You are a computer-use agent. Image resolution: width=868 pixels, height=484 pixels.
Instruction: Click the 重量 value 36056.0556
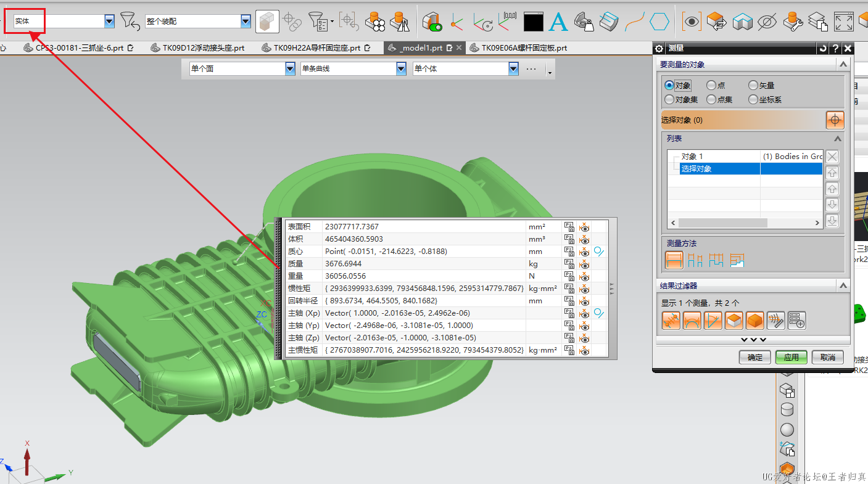[x=345, y=276]
